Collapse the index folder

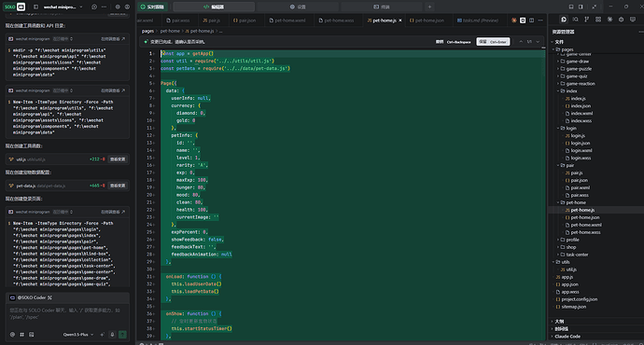(571, 91)
